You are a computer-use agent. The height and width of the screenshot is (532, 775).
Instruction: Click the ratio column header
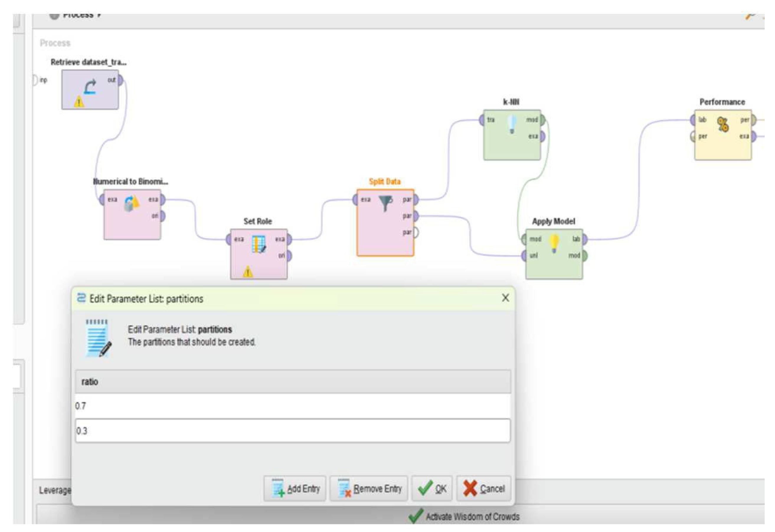click(x=292, y=382)
